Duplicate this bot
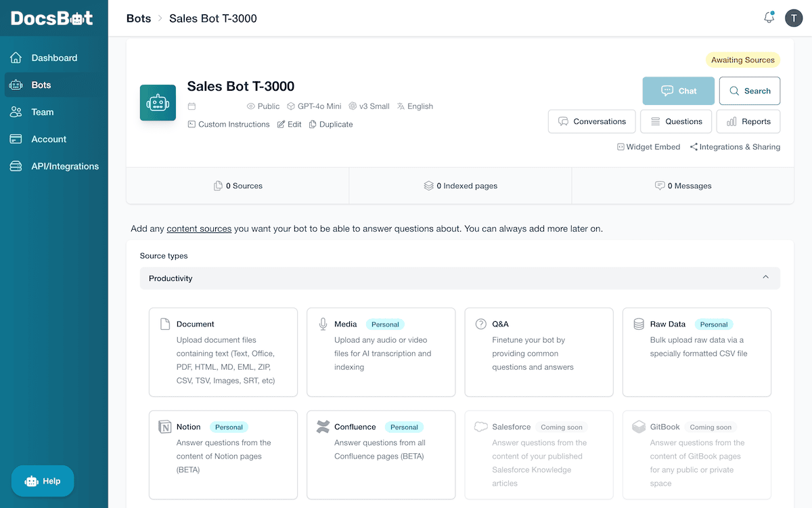812x508 pixels. tap(331, 125)
